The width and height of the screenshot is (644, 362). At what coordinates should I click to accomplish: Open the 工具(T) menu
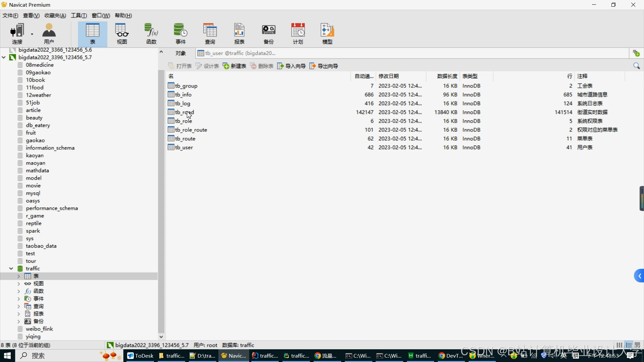[x=78, y=15]
